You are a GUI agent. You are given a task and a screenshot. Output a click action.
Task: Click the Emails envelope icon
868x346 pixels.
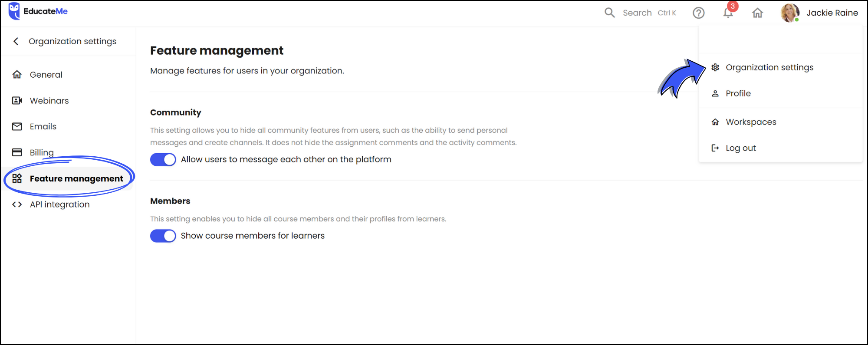coord(17,126)
